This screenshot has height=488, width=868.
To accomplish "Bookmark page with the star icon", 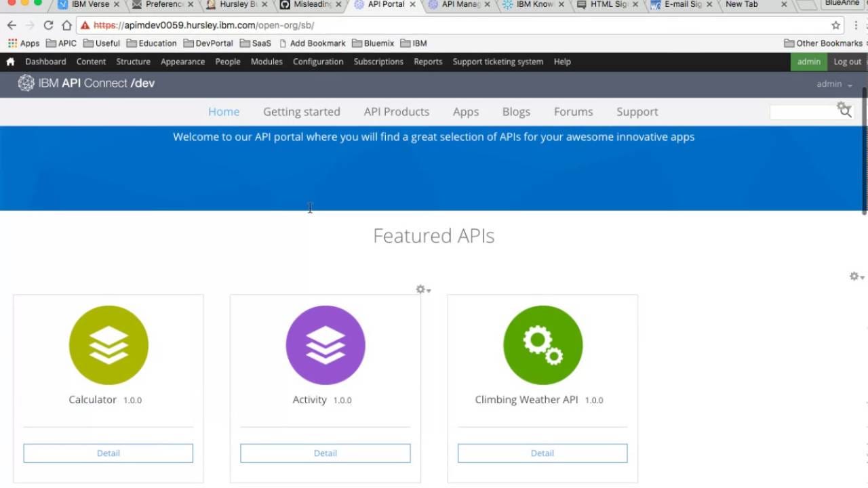I will pyautogui.click(x=836, y=25).
